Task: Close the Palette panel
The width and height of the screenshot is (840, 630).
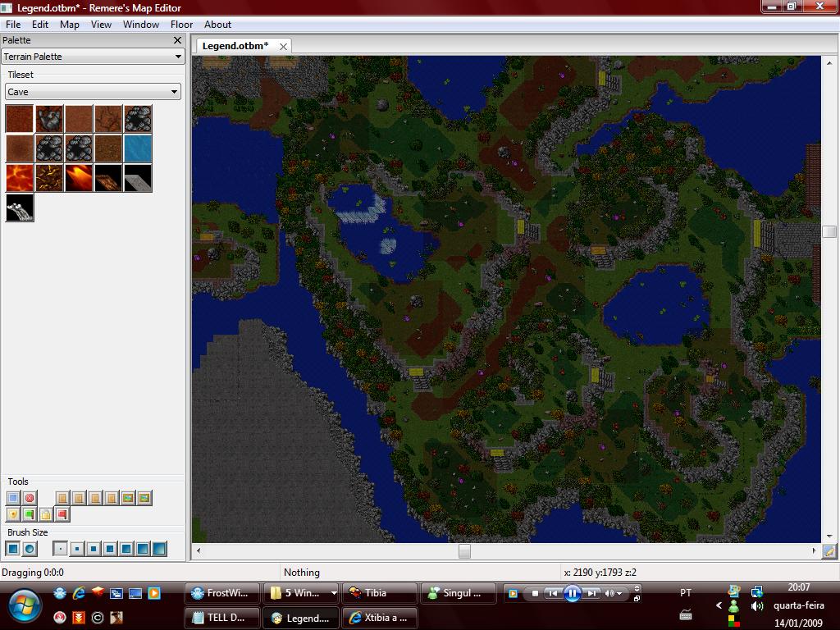Action: coord(177,40)
